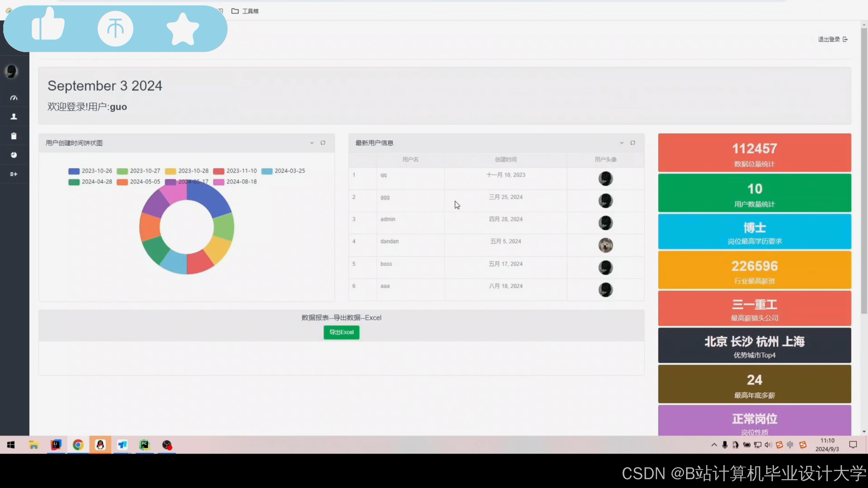Viewport: 868px width, 488px height.
Task: Expand the system tray hidden icons
Action: click(714, 445)
